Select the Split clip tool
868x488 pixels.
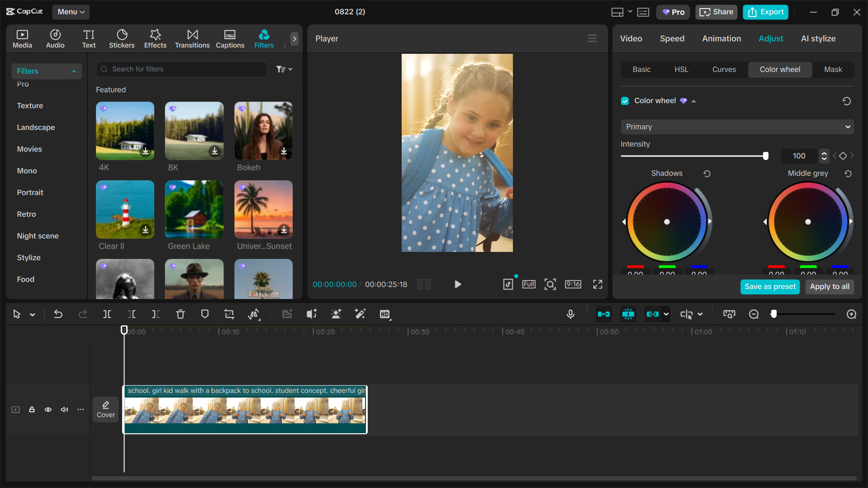click(x=107, y=314)
